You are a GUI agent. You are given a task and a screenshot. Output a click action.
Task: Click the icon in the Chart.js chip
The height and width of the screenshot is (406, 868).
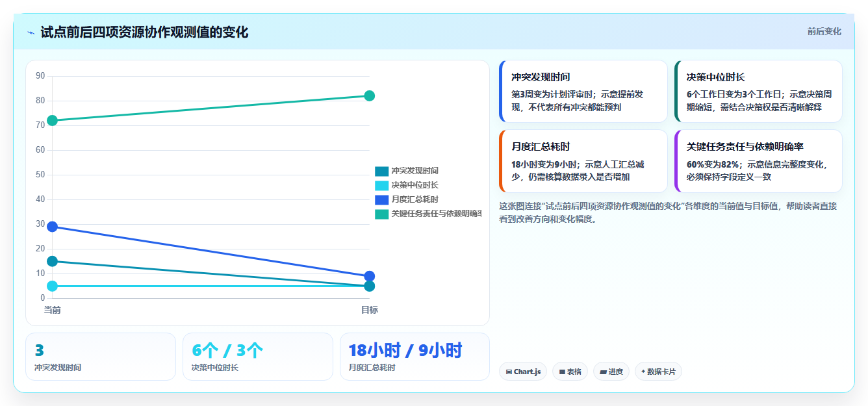tap(509, 372)
